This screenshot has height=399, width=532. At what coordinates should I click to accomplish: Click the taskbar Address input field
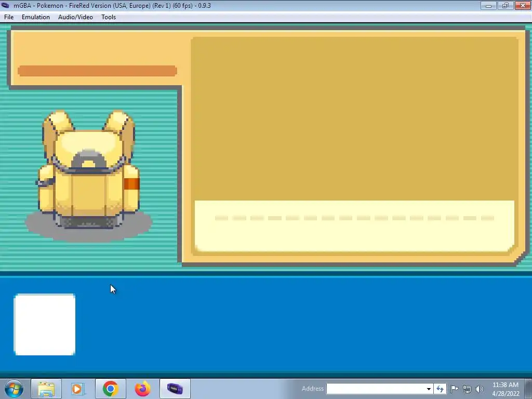coord(375,389)
